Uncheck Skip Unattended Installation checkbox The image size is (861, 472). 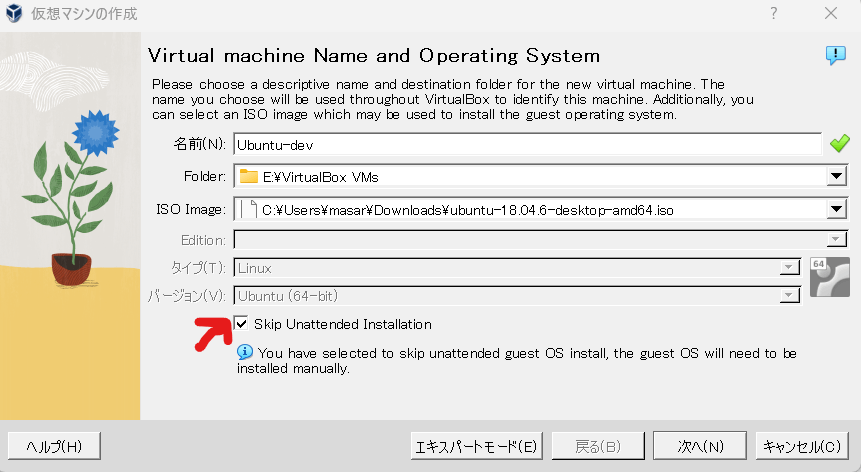241,323
